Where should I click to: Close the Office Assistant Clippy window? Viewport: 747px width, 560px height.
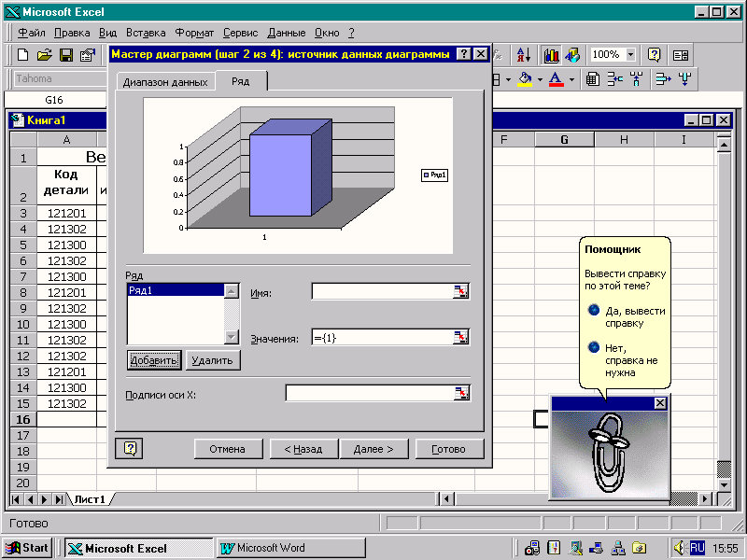660,403
